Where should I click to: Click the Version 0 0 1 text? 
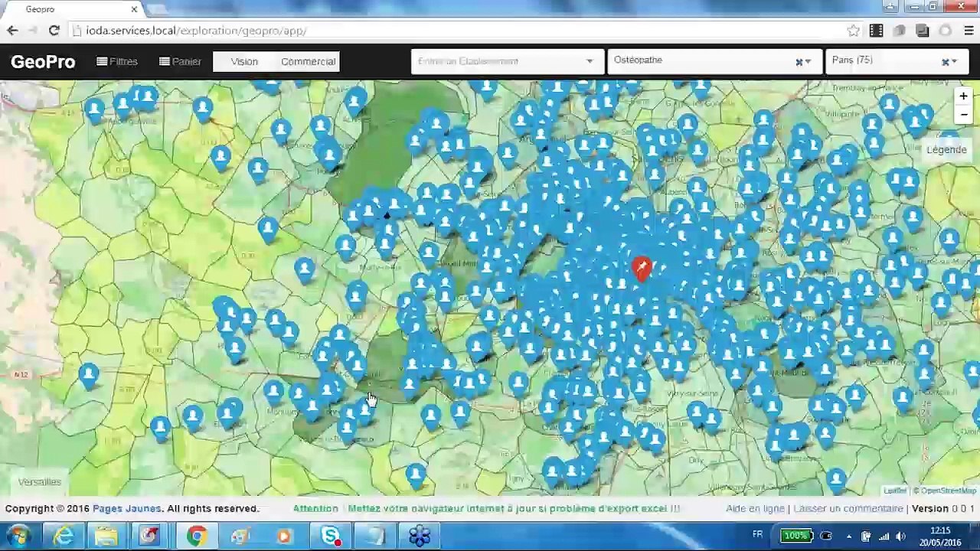[943, 508]
